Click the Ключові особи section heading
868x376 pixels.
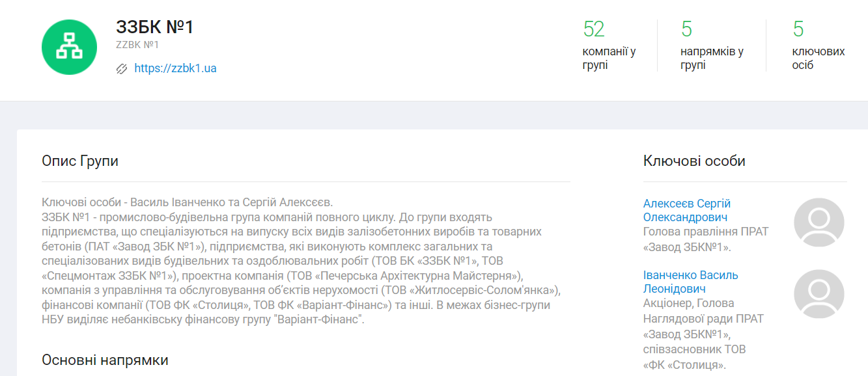[x=694, y=161]
